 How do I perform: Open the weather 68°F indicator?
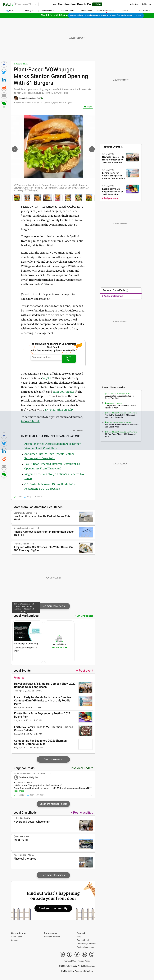coord(10,11)
